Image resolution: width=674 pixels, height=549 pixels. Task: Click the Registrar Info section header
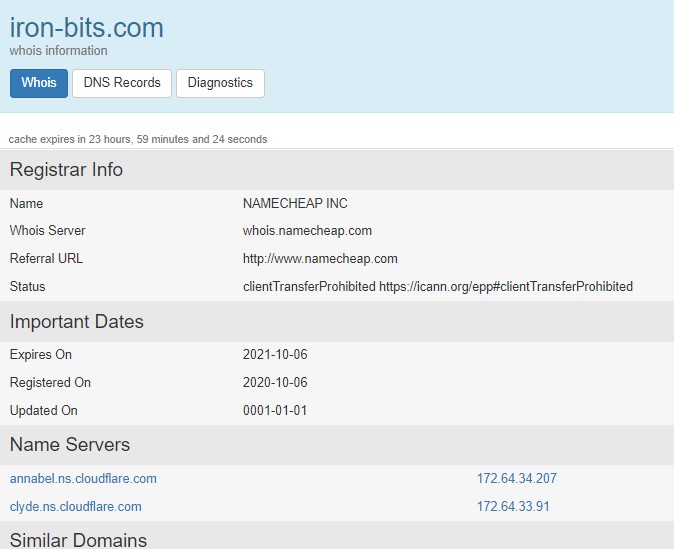click(x=337, y=170)
